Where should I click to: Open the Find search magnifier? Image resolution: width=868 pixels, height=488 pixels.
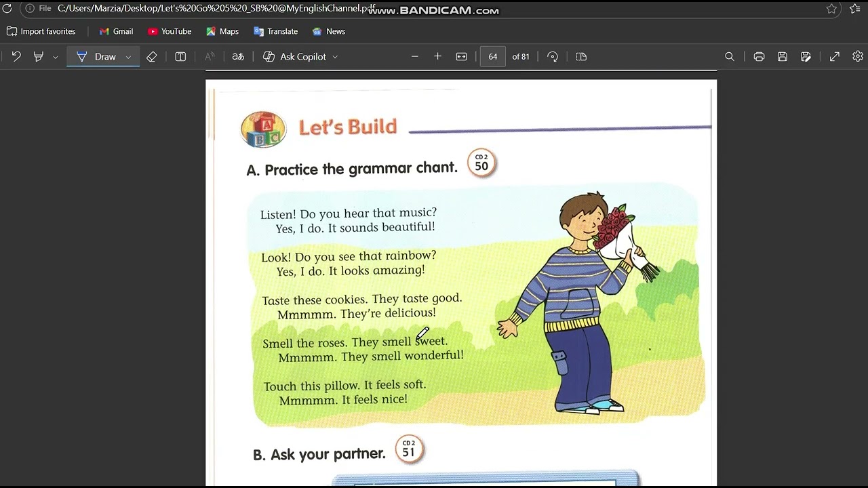tap(730, 57)
